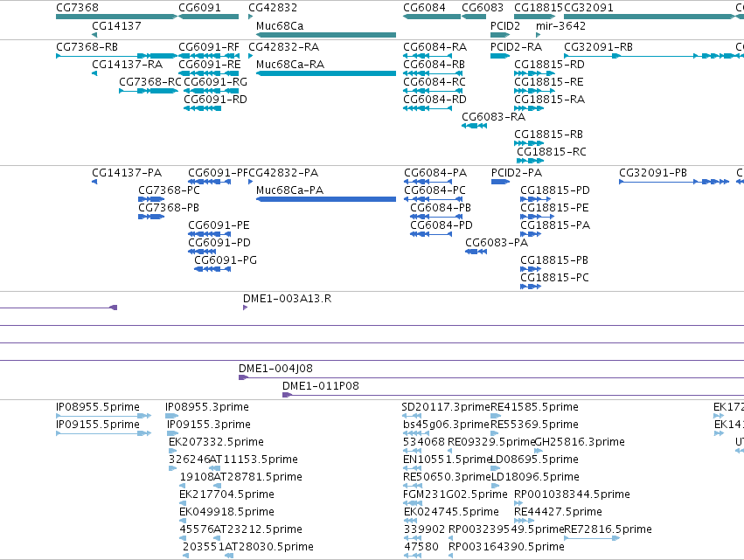Open transcript label CG32091-RB
This screenshot has height=560, width=744.
(598, 47)
